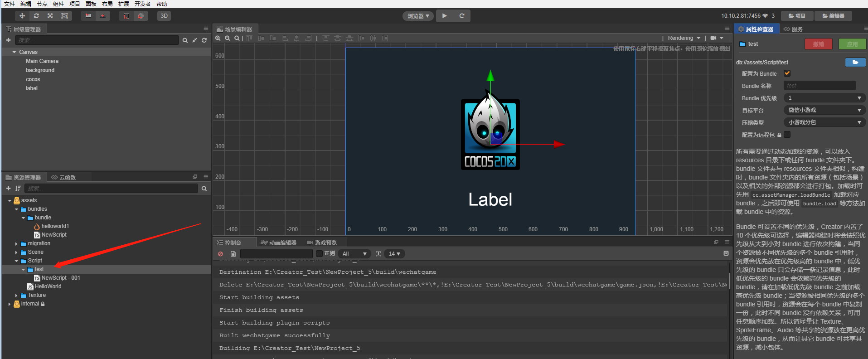The height and width of the screenshot is (359, 868).
Task: Select the Rect transform tool
Action: tap(64, 16)
